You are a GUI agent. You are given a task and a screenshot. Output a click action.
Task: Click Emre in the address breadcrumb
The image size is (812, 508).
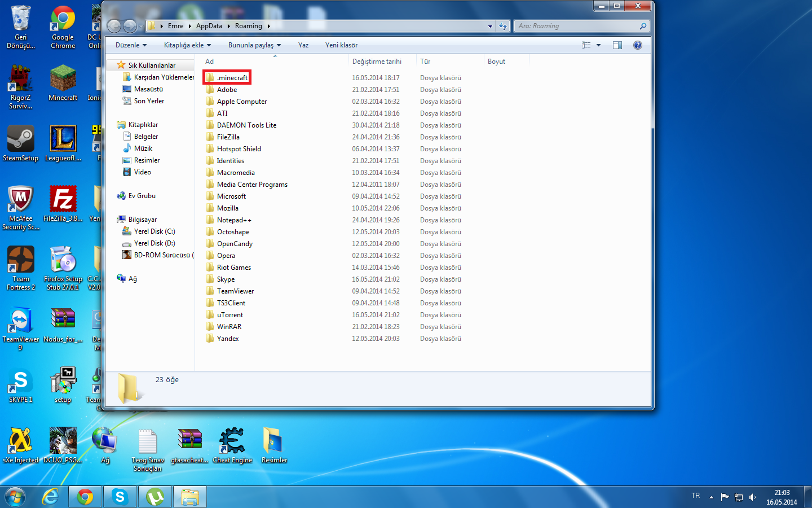click(175, 26)
